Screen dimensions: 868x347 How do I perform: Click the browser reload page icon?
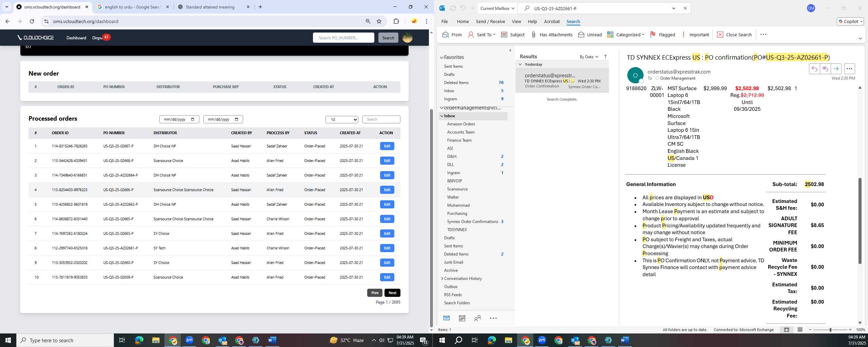[32, 21]
